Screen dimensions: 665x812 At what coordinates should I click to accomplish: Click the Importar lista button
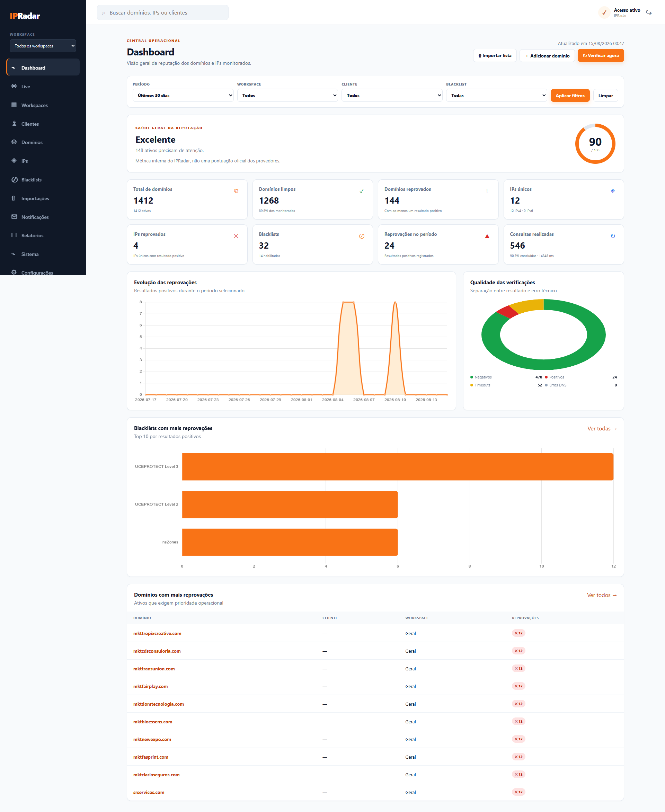click(495, 55)
